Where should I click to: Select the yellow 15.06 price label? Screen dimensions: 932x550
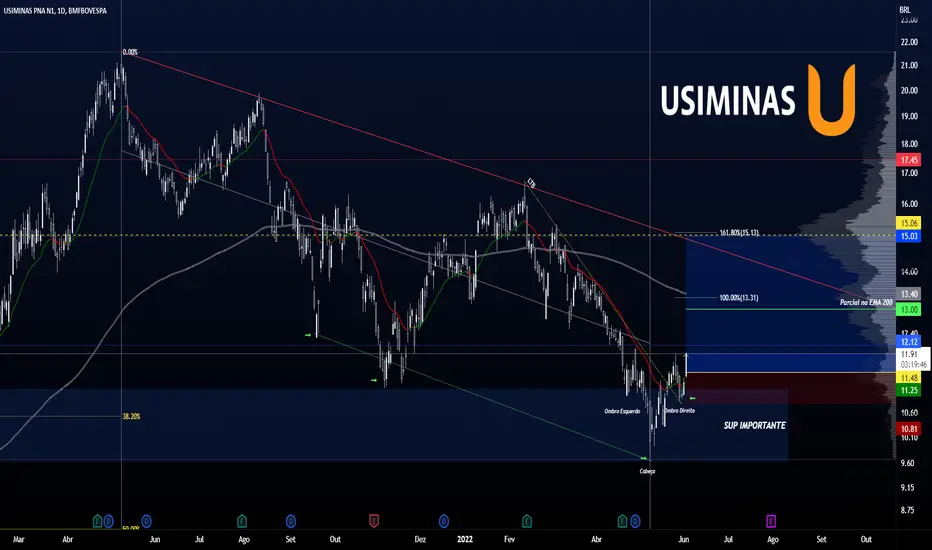click(909, 224)
